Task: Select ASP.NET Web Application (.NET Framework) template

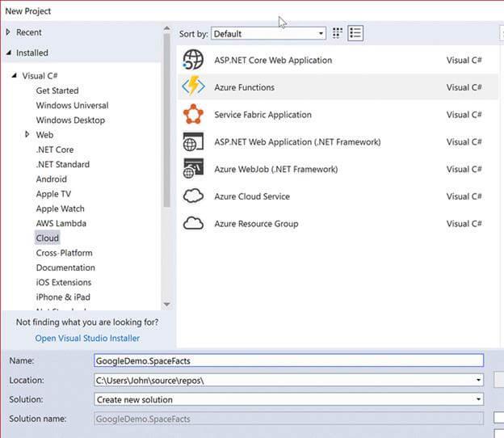Action: [x=338, y=141]
